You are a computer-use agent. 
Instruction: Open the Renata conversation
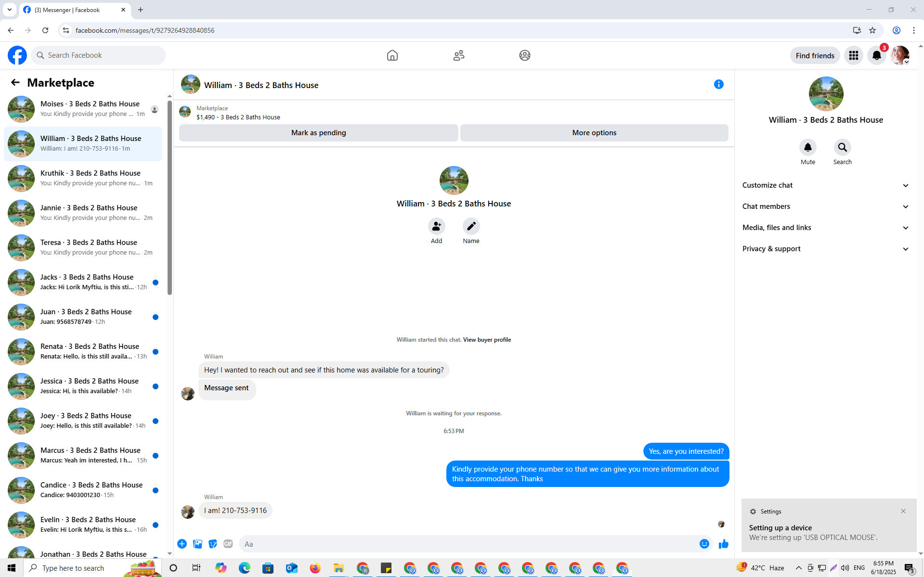click(83, 352)
